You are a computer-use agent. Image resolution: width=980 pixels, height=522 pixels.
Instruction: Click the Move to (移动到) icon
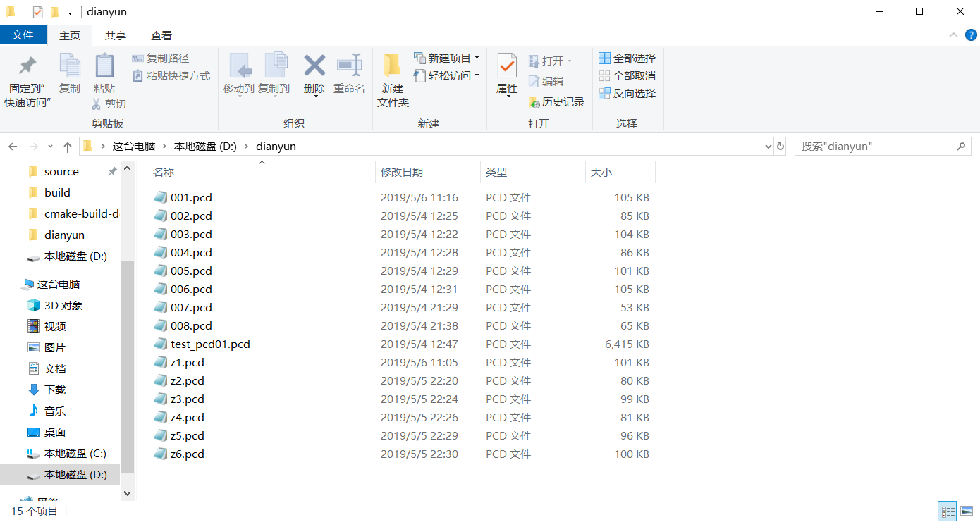tap(239, 66)
